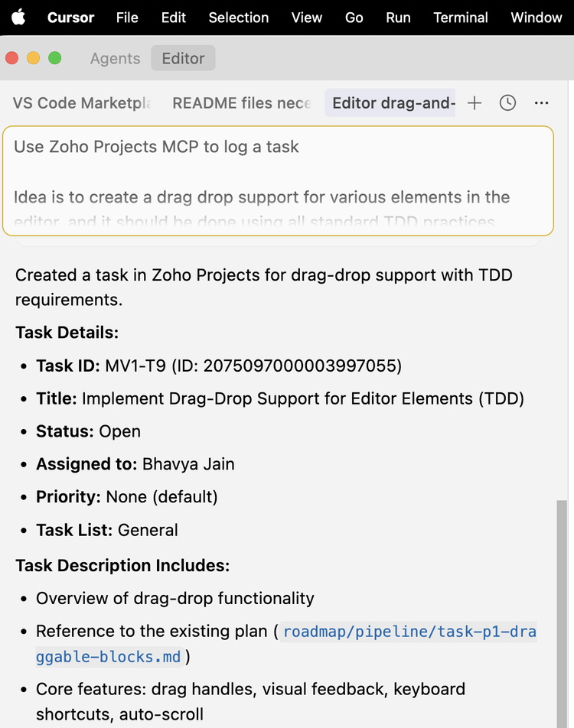Viewport: 574px width, 728px height.
Task: Click the prompt box about Zoho Projects MCP
Action: tap(278, 180)
